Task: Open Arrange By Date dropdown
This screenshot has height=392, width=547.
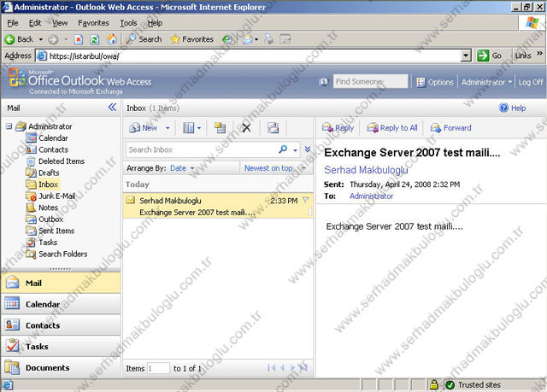Action: [x=182, y=168]
